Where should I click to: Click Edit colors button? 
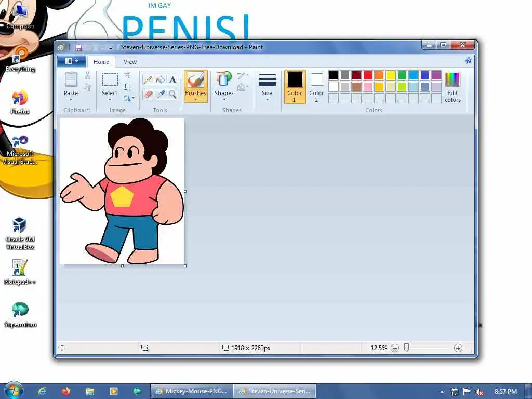[x=453, y=87]
